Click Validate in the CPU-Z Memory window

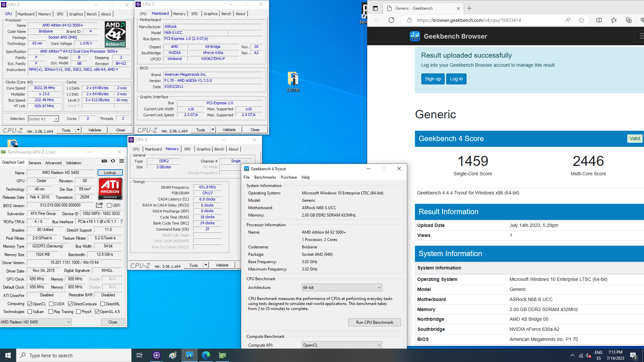pyautogui.click(x=222, y=265)
